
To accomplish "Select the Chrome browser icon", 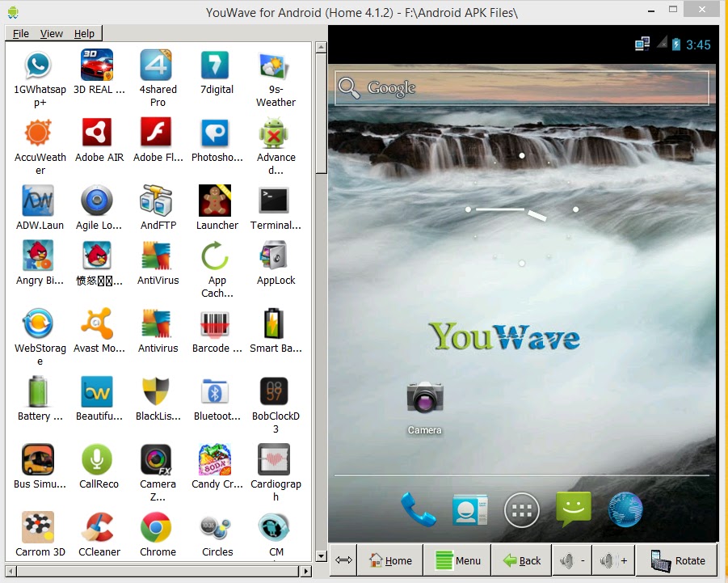I will [156, 527].
